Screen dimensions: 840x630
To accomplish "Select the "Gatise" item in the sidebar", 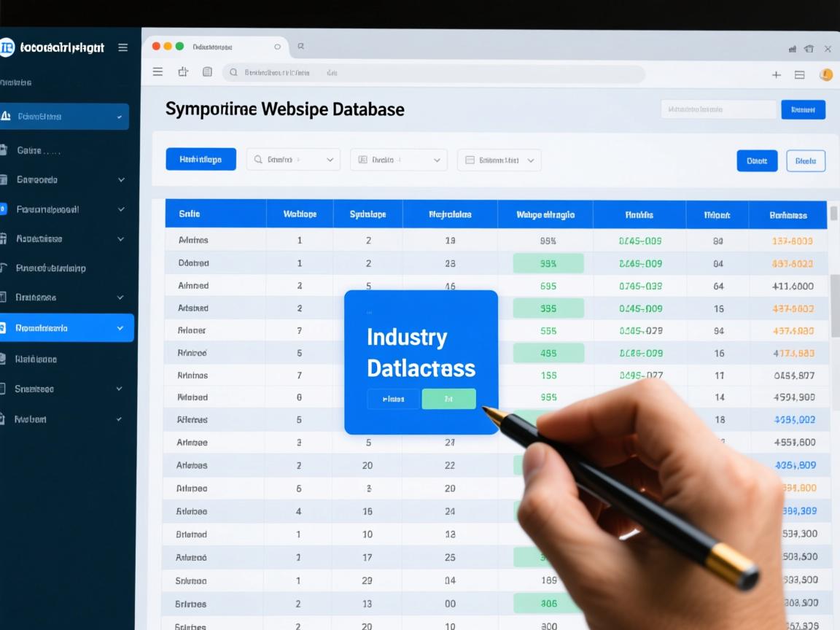I will (x=38, y=150).
